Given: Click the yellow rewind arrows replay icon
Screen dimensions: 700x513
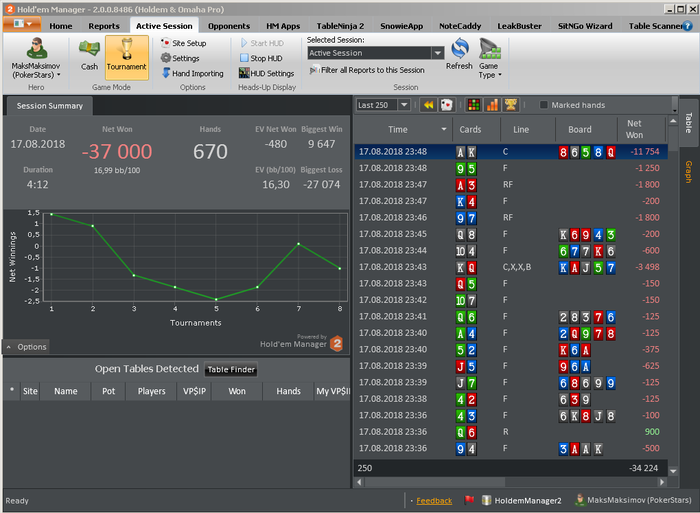Looking at the screenshot, I should point(429,105).
